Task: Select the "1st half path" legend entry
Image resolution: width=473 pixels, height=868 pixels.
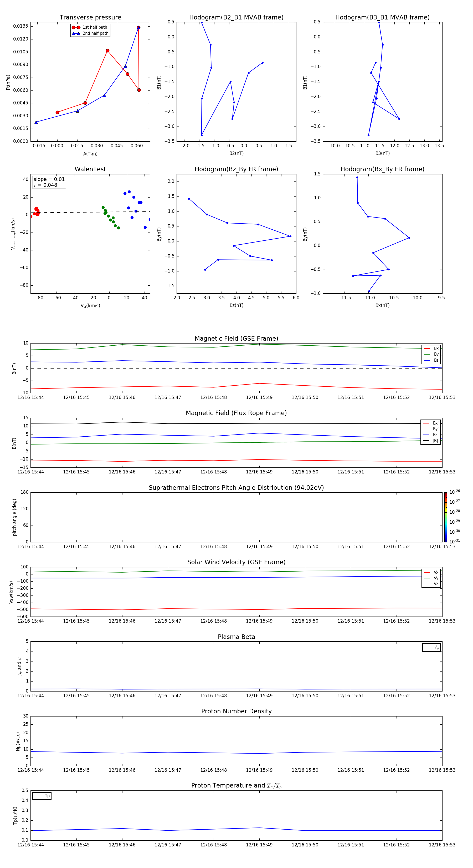Action: coord(90,27)
